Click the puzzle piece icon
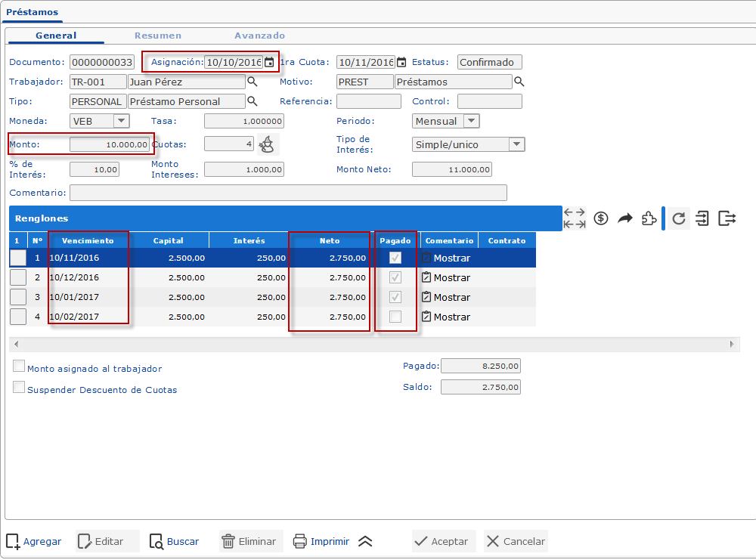Viewport: 756px width, 560px height. (648, 218)
